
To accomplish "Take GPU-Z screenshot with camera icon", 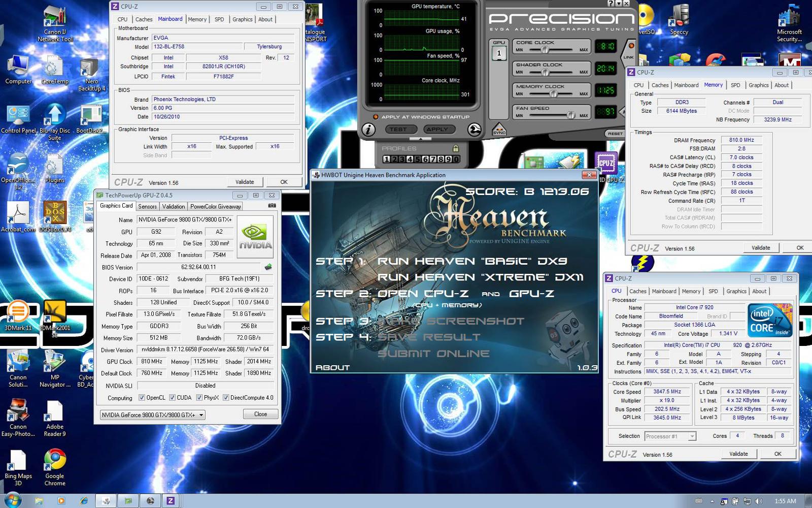I will click(272, 205).
